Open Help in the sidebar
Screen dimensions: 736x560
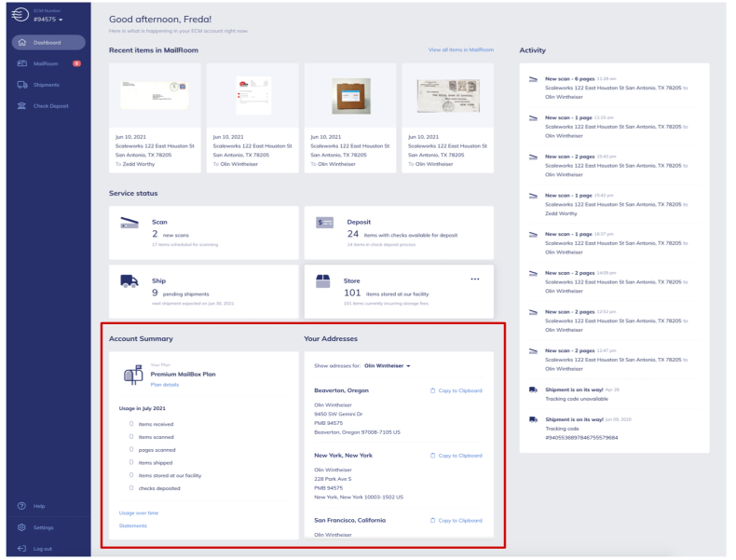pyautogui.click(x=39, y=506)
